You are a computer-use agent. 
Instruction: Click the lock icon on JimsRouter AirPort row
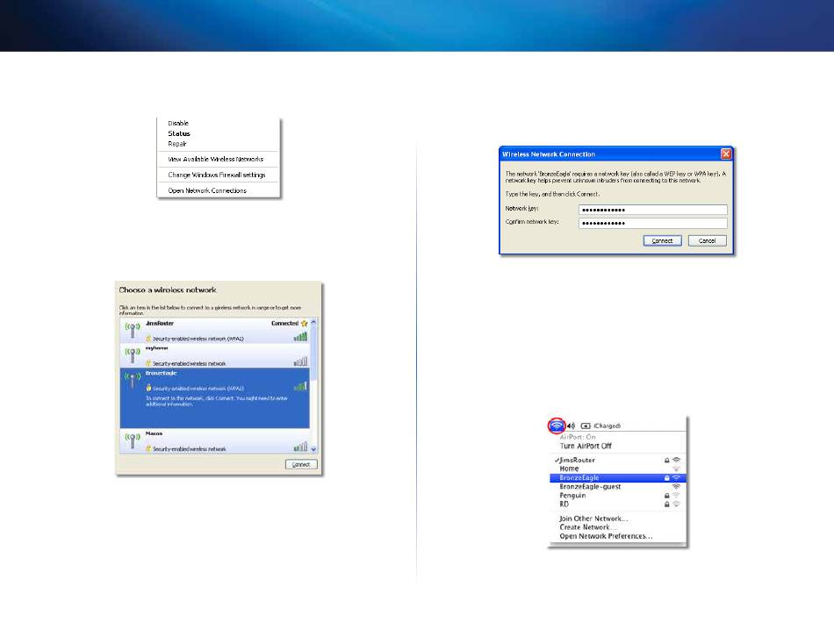666,460
